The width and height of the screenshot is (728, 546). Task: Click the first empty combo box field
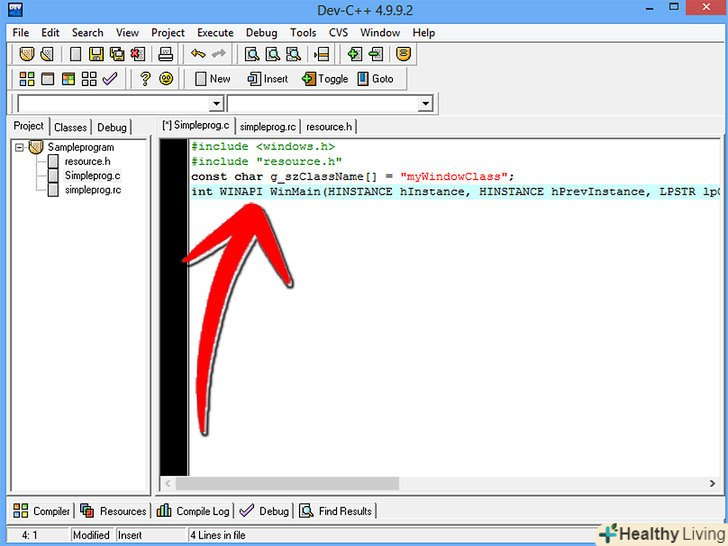click(113, 104)
